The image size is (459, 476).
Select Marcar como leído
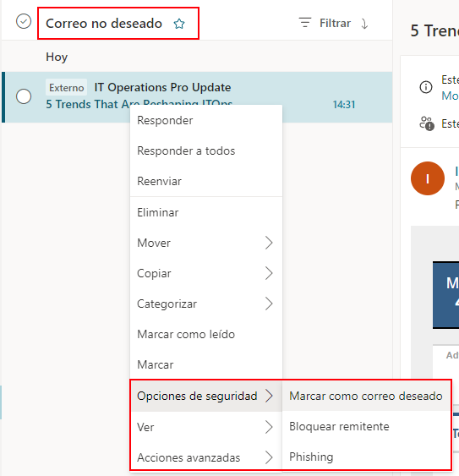(206, 334)
